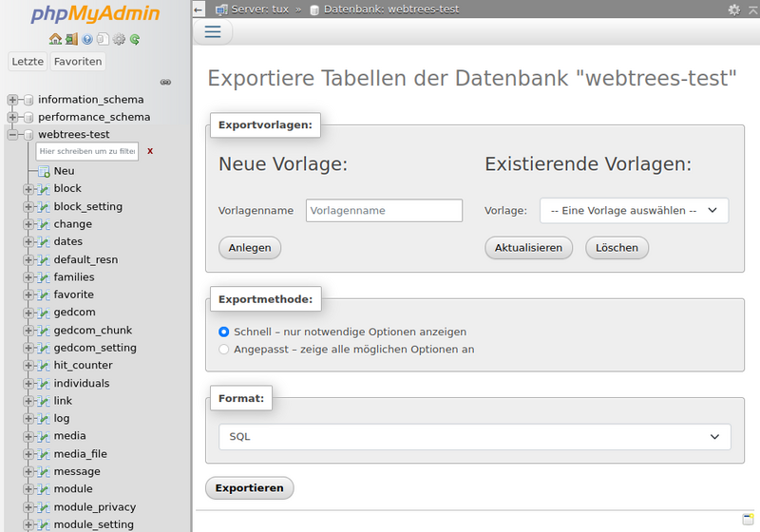Open the existing Vorlage dropdown

(x=634, y=211)
